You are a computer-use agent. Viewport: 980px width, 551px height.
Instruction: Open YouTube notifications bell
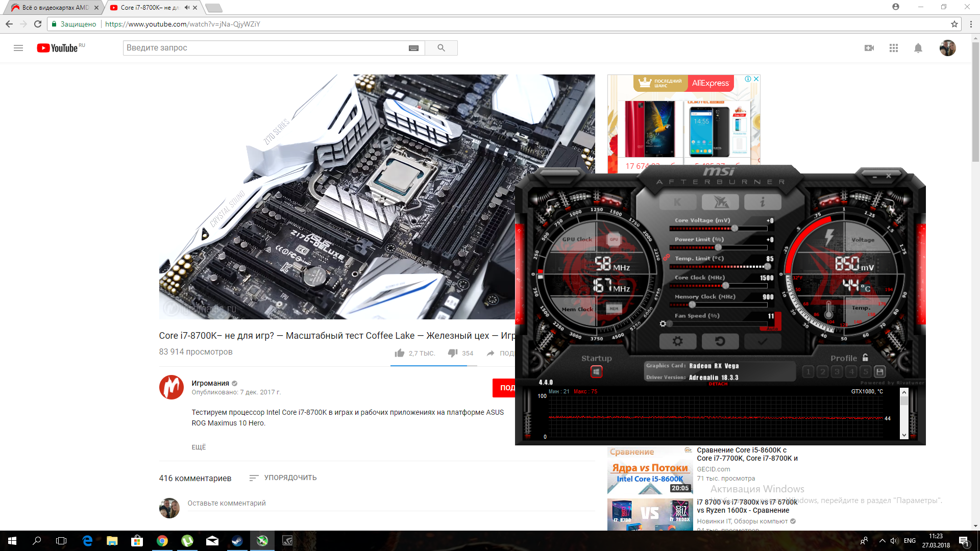coord(918,48)
